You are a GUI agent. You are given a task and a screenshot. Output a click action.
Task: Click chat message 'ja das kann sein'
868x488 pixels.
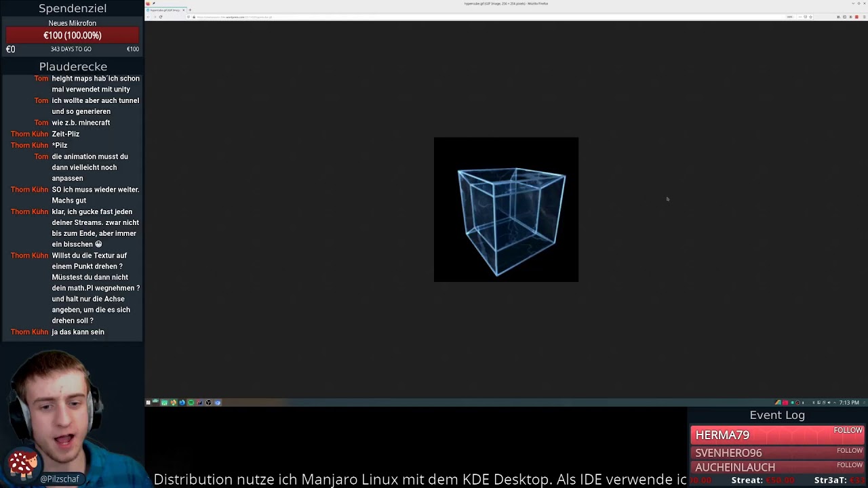pos(78,332)
